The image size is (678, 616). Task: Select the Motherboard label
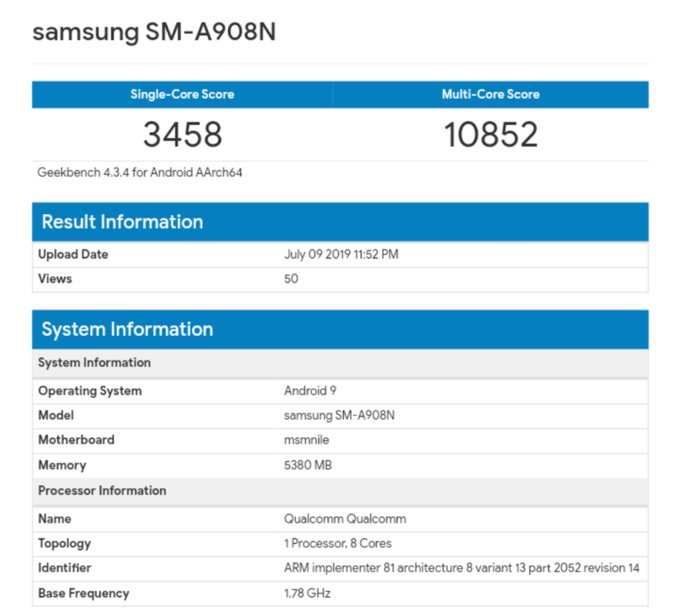76,440
